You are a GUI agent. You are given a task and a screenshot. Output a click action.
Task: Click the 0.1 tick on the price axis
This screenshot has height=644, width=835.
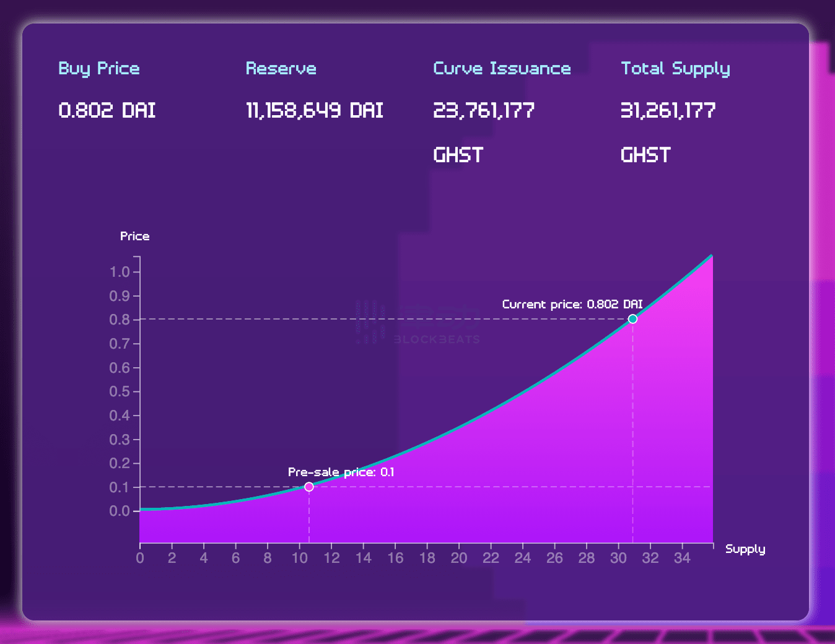click(120, 487)
